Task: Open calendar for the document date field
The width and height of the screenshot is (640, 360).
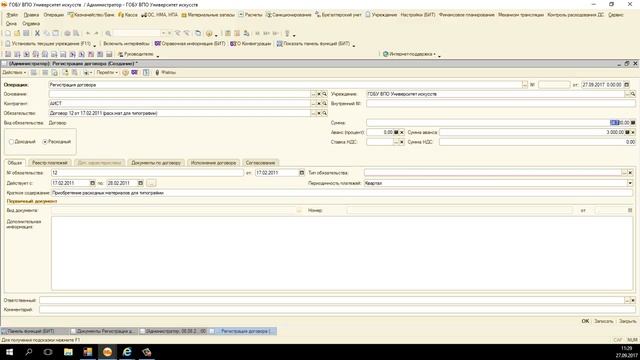Action: pyautogui.click(x=627, y=85)
